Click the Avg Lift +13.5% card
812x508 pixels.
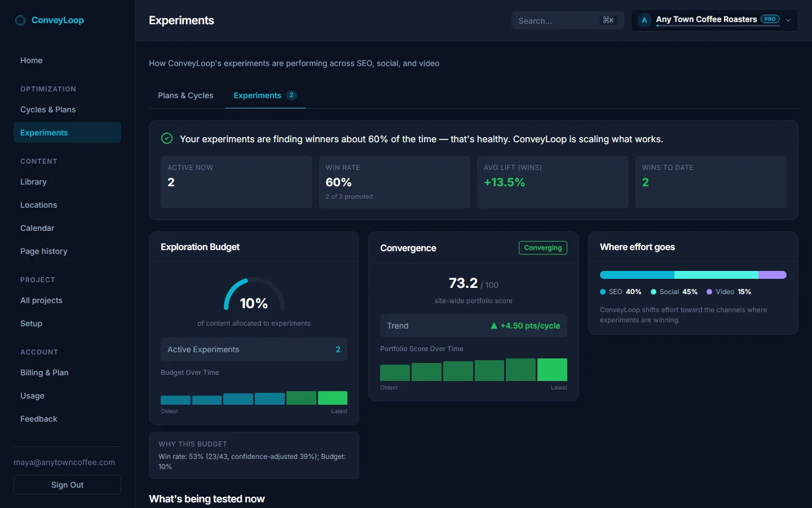pyautogui.click(x=553, y=182)
